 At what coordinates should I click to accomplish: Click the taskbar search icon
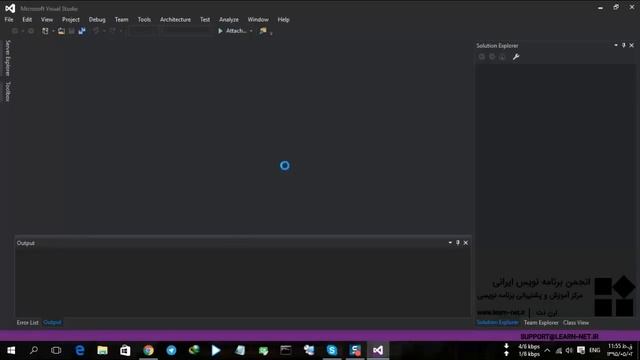(x=34, y=350)
